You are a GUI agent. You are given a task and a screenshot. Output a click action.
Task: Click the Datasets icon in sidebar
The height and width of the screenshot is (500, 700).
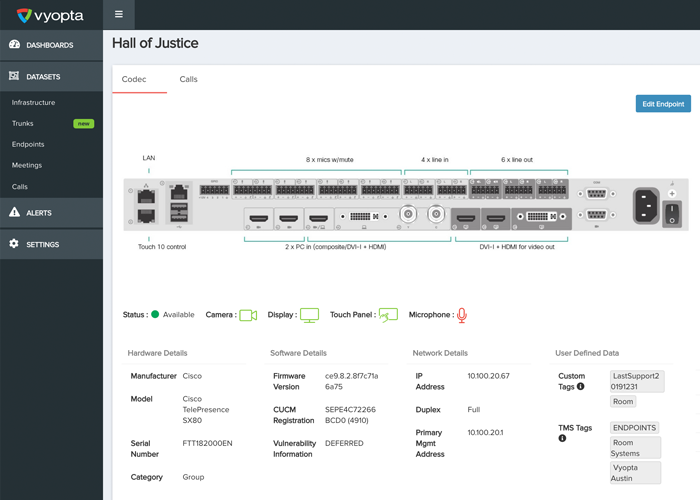[14, 76]
